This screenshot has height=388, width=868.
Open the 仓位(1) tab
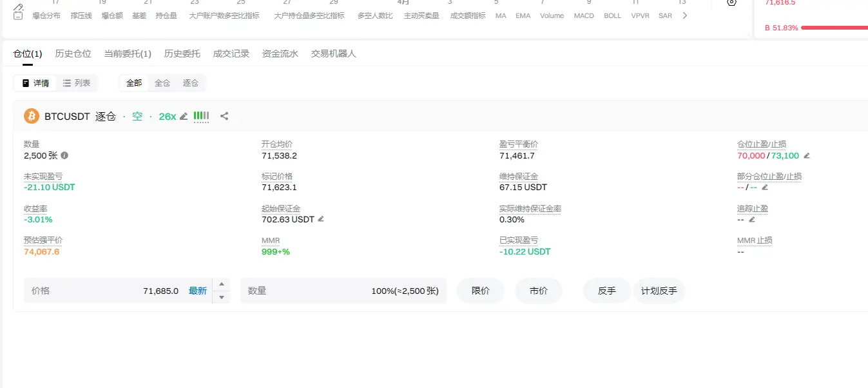pyautogui.click(x=28, y=53)
